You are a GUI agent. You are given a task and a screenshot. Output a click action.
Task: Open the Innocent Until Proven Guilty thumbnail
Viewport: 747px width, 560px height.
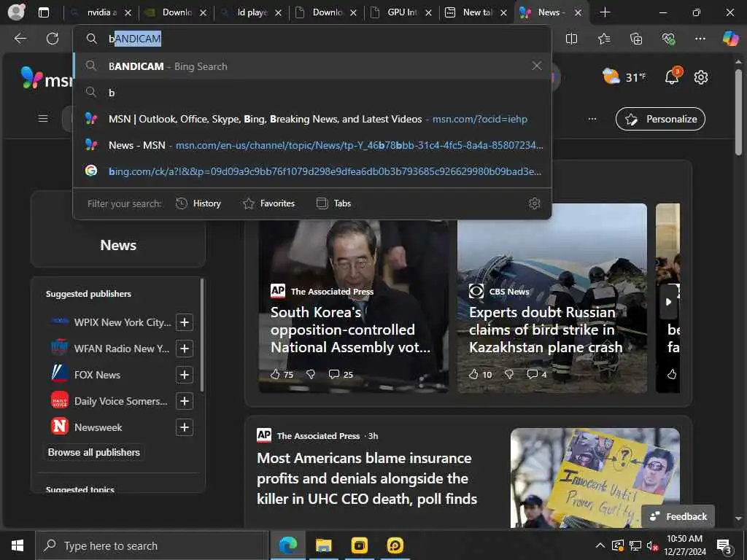[595, 478]
